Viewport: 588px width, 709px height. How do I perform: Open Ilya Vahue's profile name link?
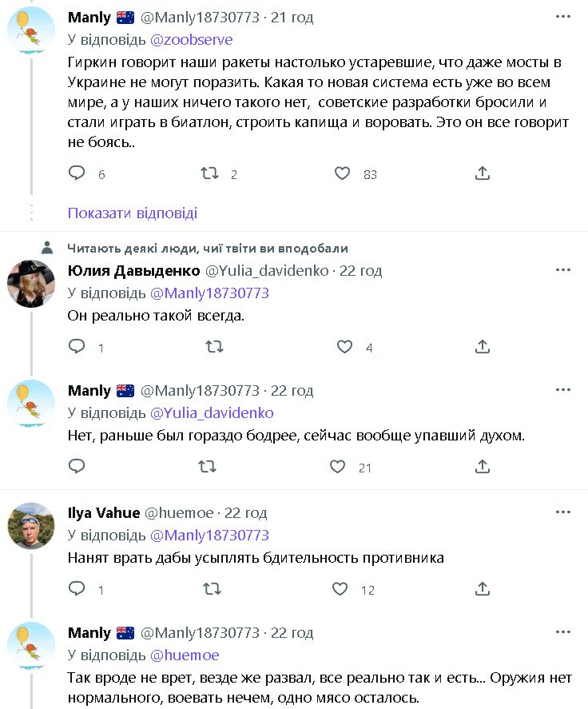[x=104, y=512]
